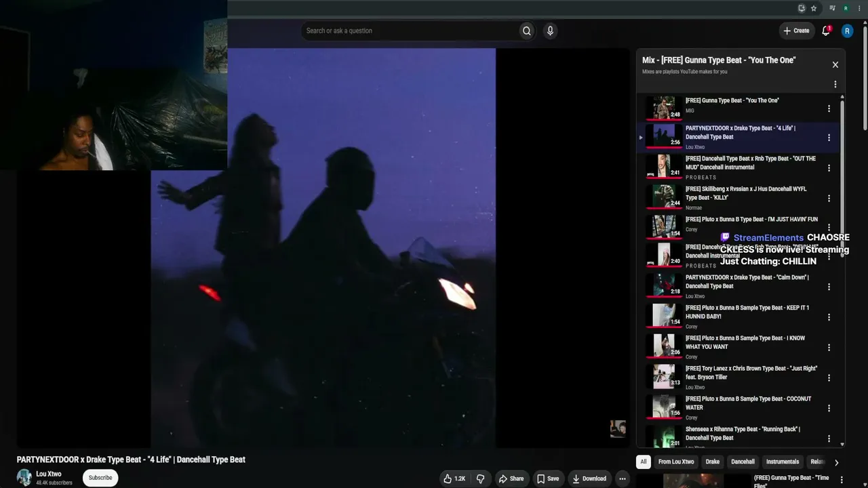Open the YouTube account avatar menu

pos(847,30)
